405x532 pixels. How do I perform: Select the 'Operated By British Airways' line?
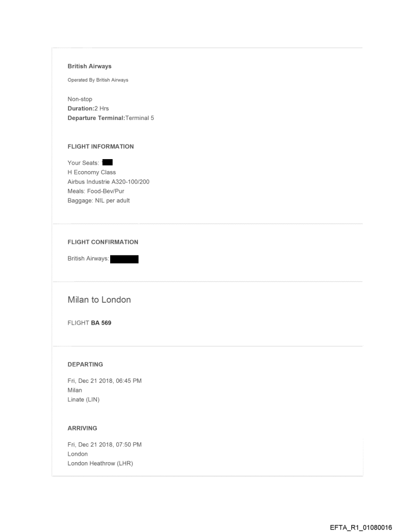point(98,80)
